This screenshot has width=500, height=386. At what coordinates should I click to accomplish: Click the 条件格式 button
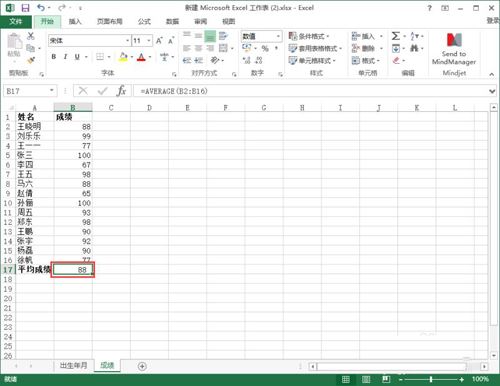309,36
